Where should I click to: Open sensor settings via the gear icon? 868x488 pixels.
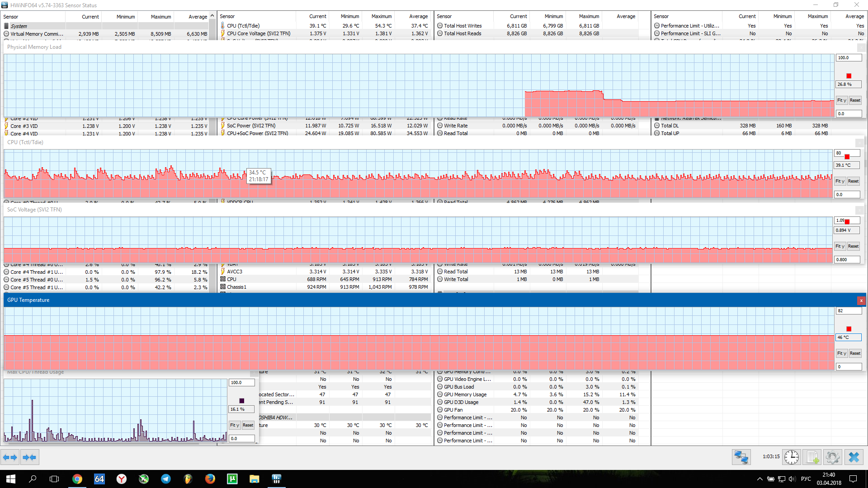tap(832, 457)
